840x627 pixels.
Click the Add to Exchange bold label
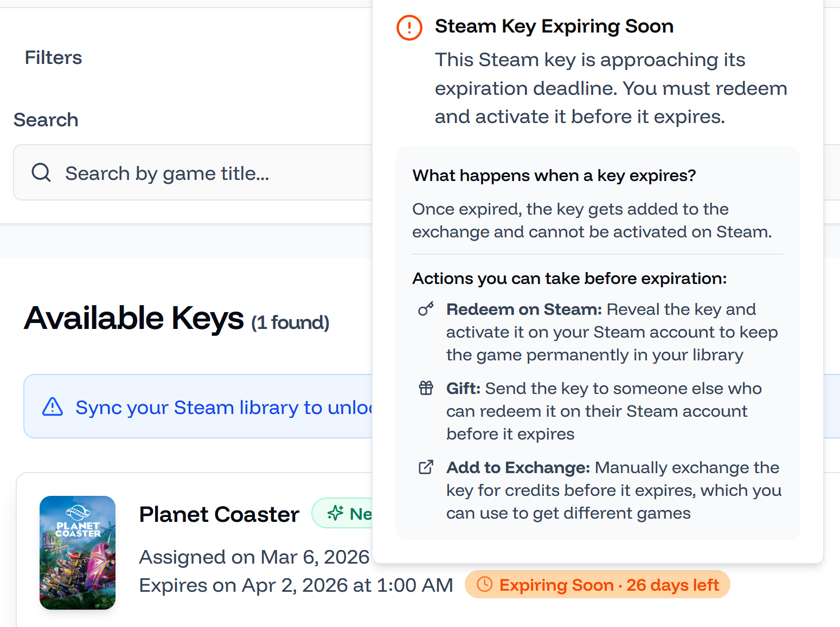coord(518,467)
